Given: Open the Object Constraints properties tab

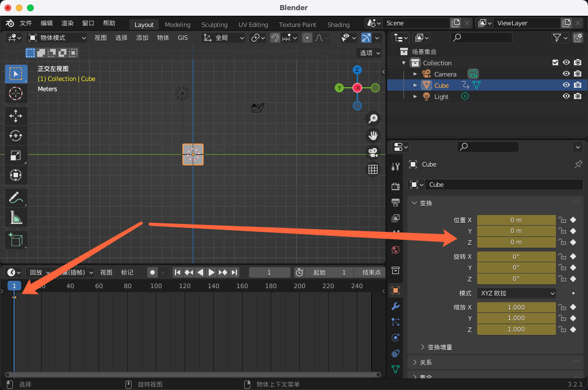Looking at the screenshot, I should click(395, 353).
